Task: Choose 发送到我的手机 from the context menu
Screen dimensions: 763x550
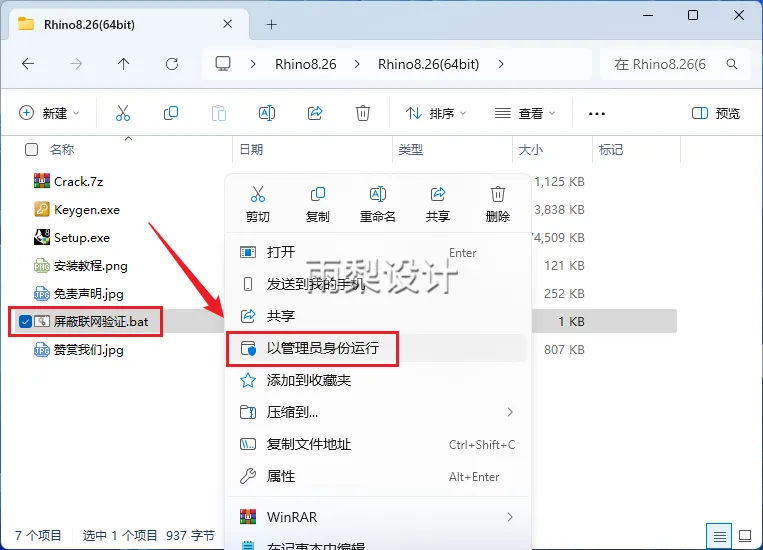Action: pyautogui.click(x=378, y=284)
